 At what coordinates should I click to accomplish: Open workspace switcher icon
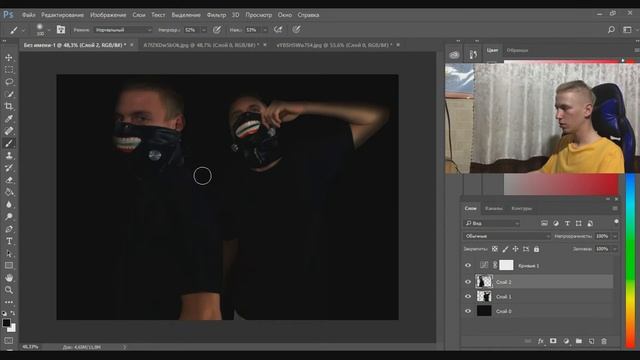[x=627, y=29]
